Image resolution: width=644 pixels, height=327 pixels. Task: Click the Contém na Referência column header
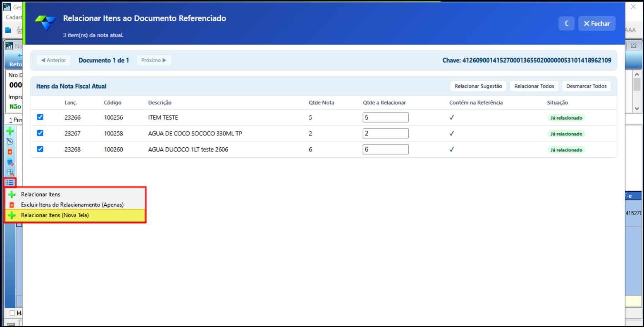[x=476, y=103]
